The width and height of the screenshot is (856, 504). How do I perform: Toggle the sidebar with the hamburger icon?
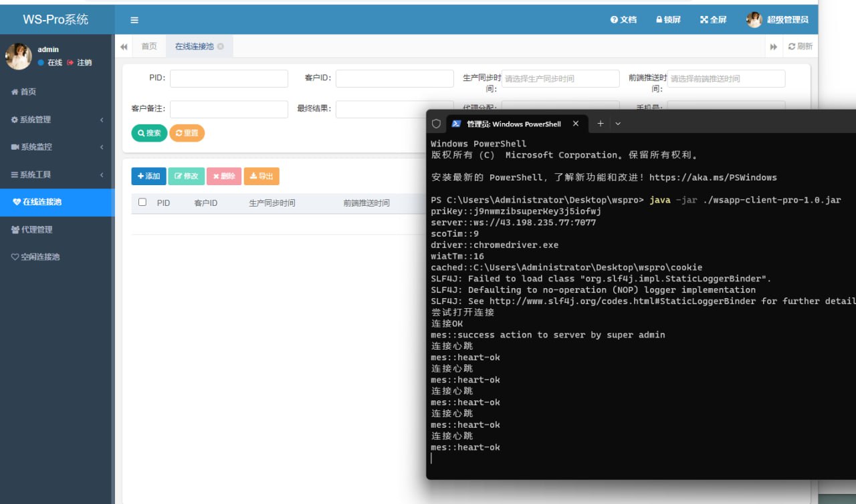pyautogui.click(x=134, y=20)
